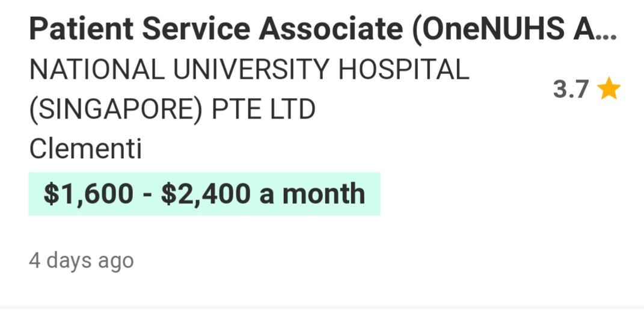Image resolution: width=644 pixels, height=311 pixels.
Task: Select the NATIONAL UNIVERSITY HOSPITAL company name
Action: point(249,89)
